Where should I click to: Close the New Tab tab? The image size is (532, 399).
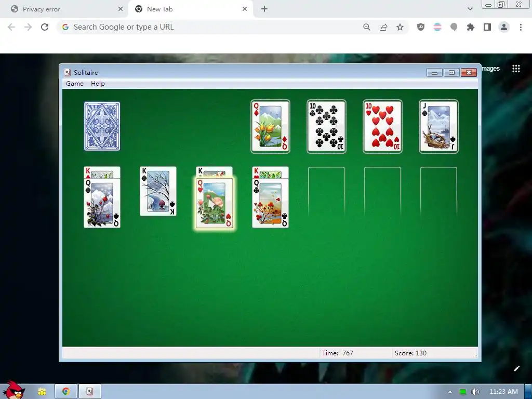pyautogui.click(x=245, y=9)
